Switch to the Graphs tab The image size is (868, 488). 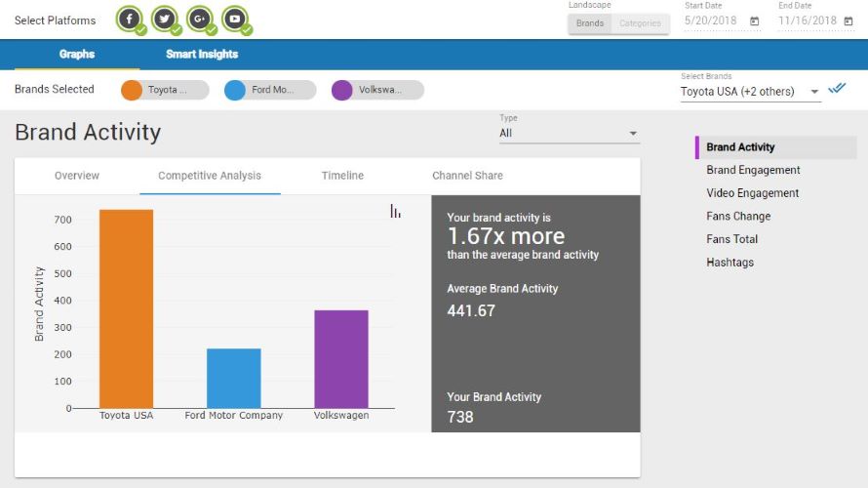click(x=77, y=55)
